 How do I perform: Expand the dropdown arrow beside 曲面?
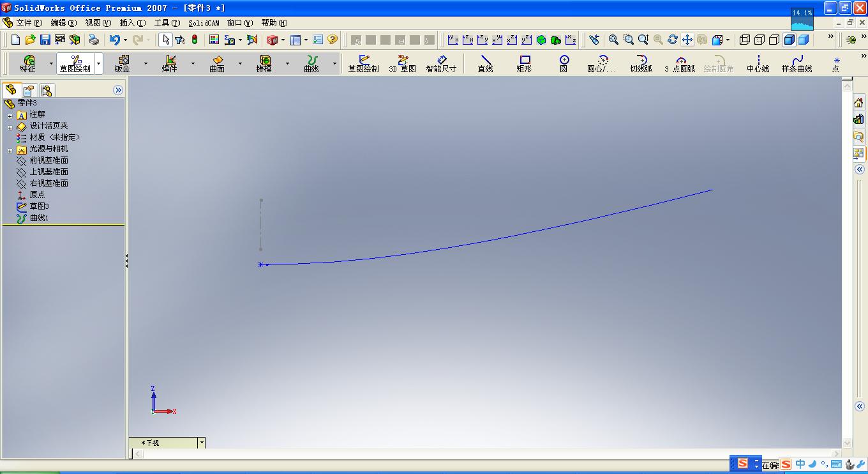(240, 64)
